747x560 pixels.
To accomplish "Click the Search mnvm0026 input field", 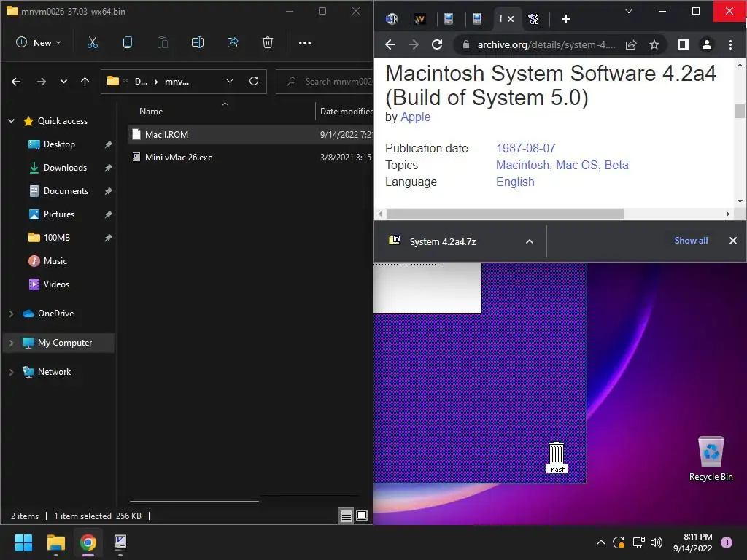I will tap(325, 82).
